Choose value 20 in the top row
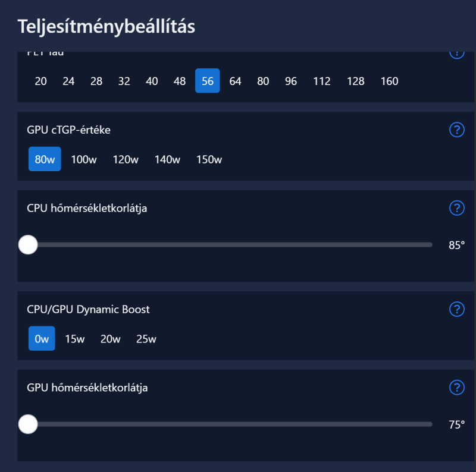The image size is (476, 472). pyautogui.click(x=41, y=81)
